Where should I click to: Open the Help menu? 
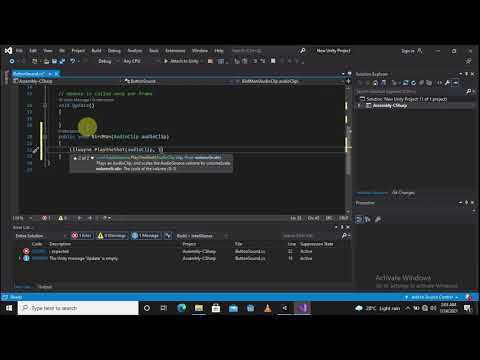coord(219,51)
